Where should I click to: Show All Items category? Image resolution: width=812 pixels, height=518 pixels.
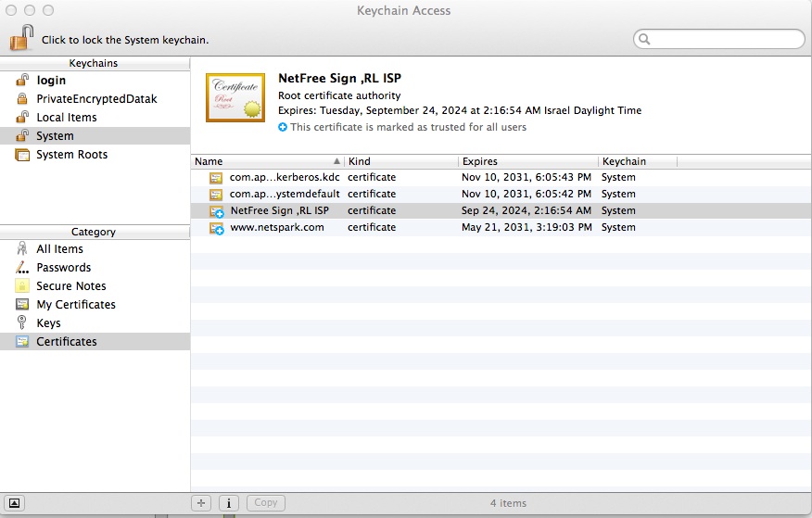pos(95,249)
